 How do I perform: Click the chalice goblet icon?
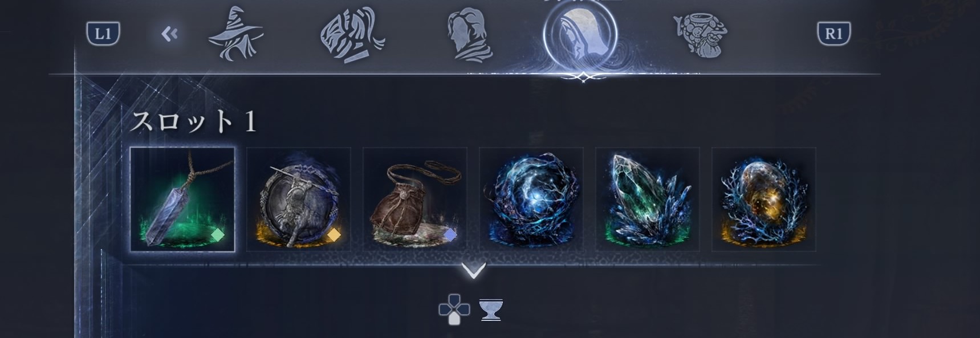click(490, 310)
